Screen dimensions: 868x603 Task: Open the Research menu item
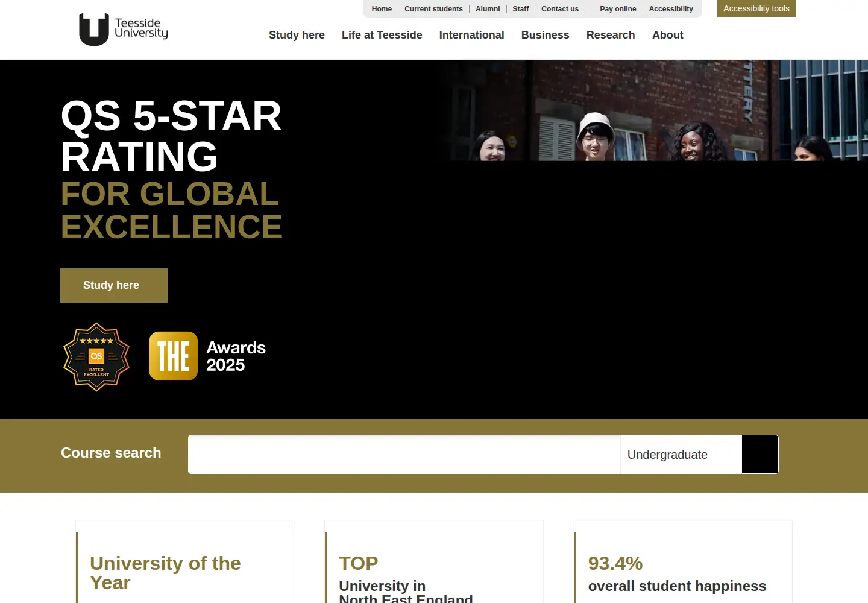[611, 35]
